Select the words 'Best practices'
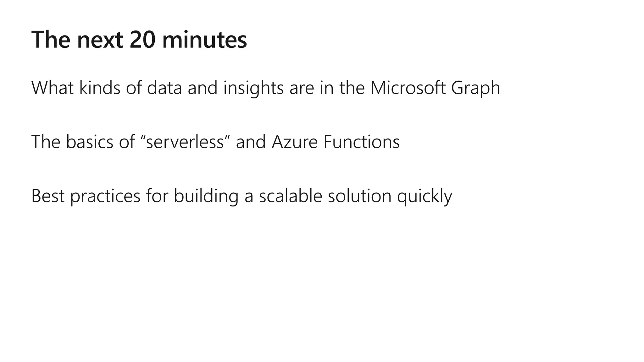 click(x=86, y=196)
